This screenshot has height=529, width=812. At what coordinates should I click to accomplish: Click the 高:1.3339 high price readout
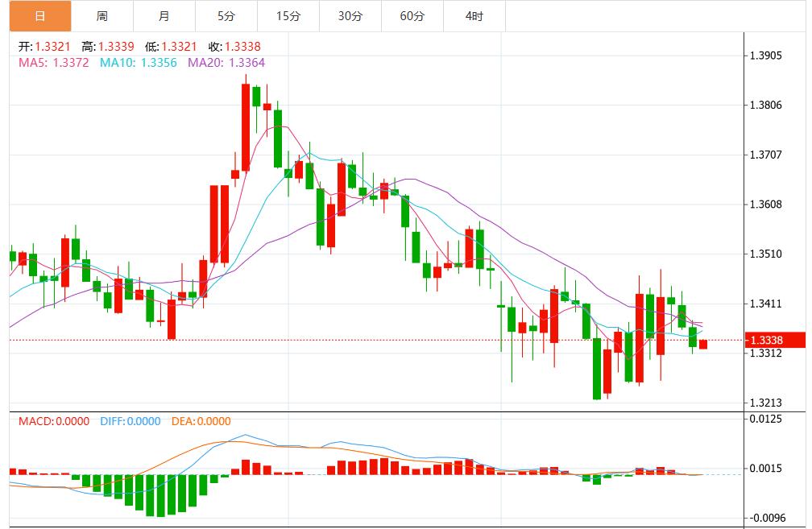coord(107,48)
